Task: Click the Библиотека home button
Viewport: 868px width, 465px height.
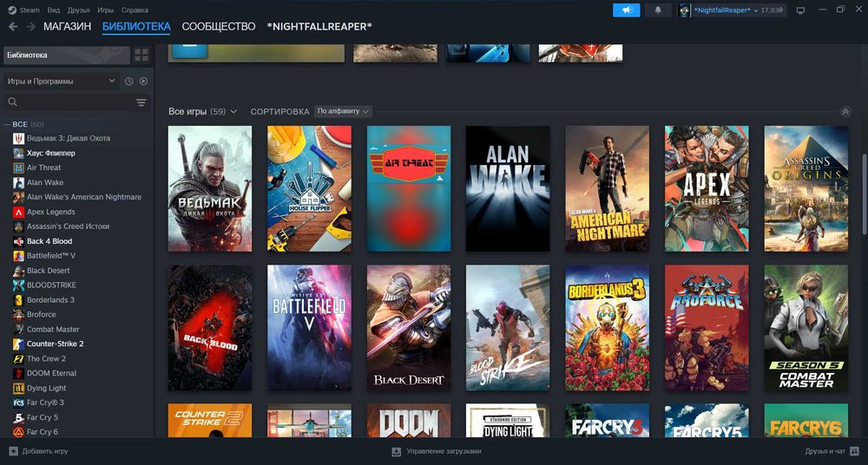Action: tap(67, 56)
